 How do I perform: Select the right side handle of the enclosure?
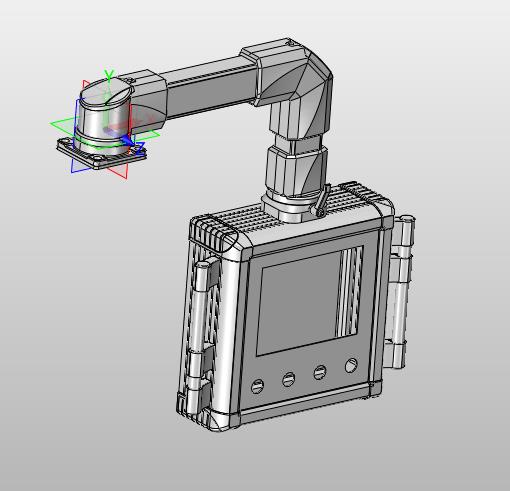click(400, 292)
